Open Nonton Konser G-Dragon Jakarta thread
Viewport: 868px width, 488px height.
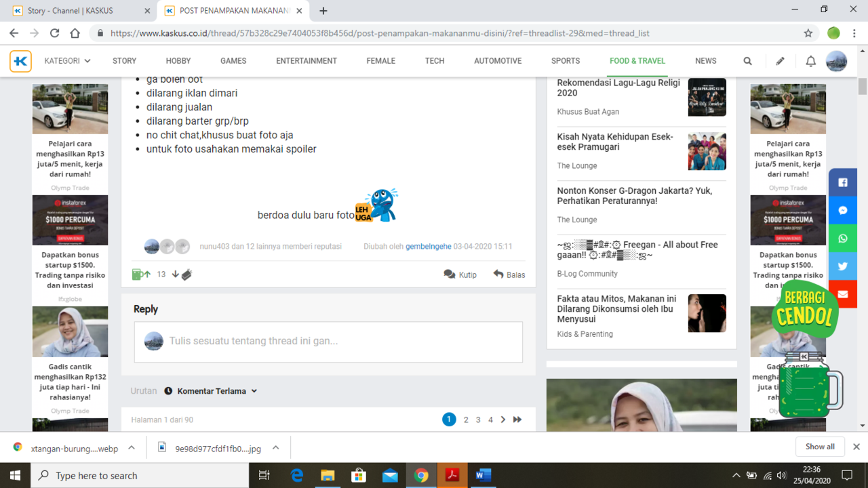(635, 196)
